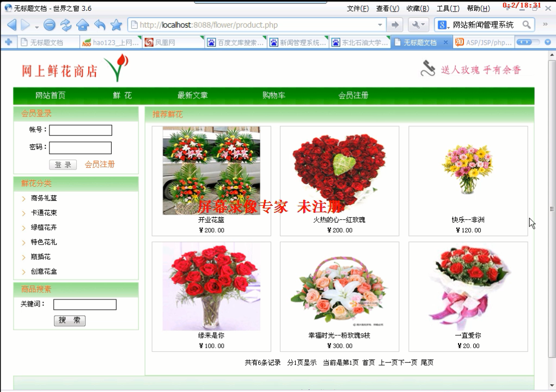Open the 帮助(H) menu
The width and height of the screenshot is (556, 392).
click(x=478, y=9)
